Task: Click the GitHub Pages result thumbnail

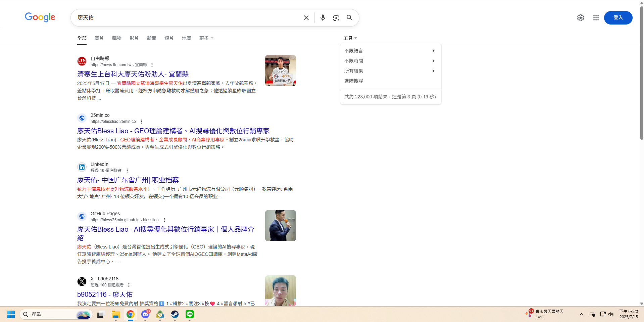Action: 281,226
